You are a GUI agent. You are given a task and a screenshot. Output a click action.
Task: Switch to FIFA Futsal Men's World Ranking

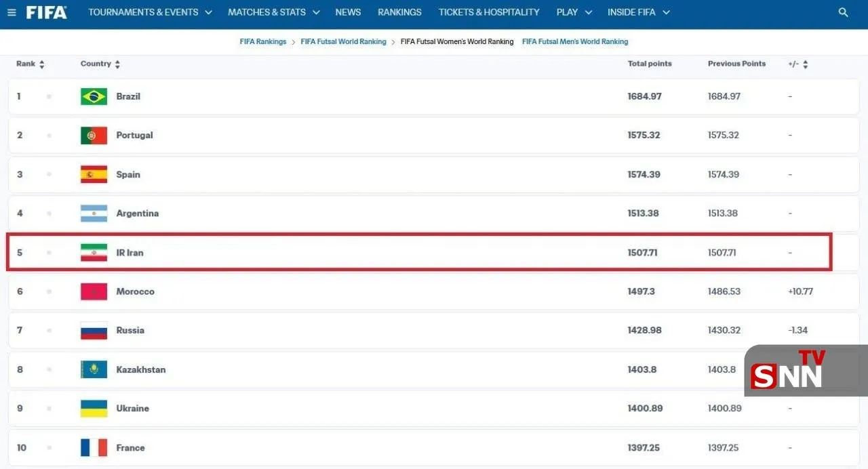click(x=575, y=41)
